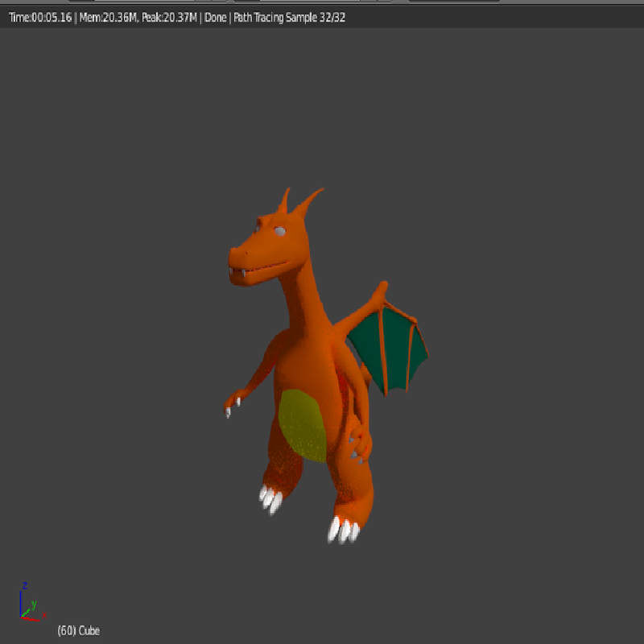Screen dimensions: 644x644
Task: Click the Peak memory text in header
Action: click(x=169, y=18)
